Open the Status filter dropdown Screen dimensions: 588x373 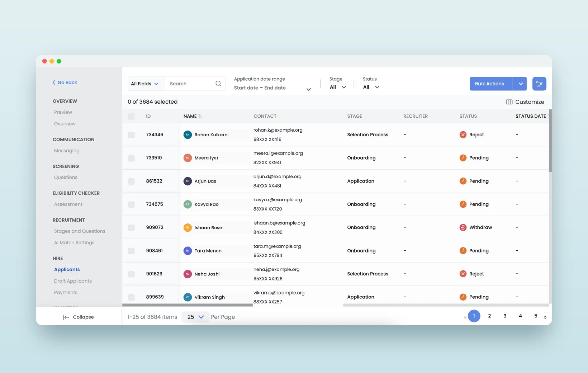pos(371,87)
